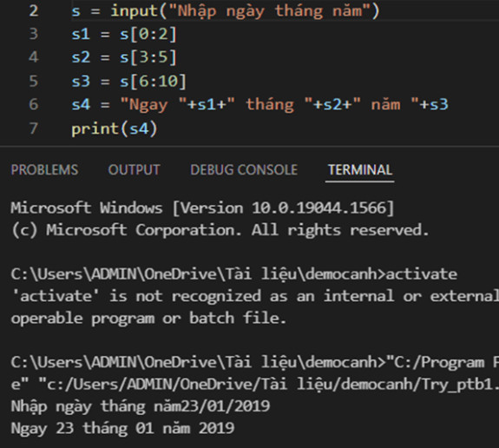Click line number 6 in the gutter
The image size is (499, 448).
tap(34, 105)
